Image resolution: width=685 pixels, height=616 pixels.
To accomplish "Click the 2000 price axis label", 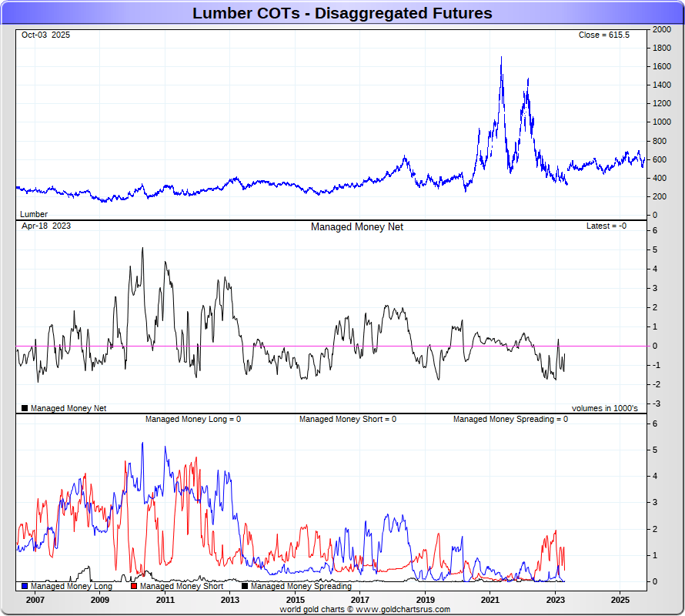I will tap(662, 29).
